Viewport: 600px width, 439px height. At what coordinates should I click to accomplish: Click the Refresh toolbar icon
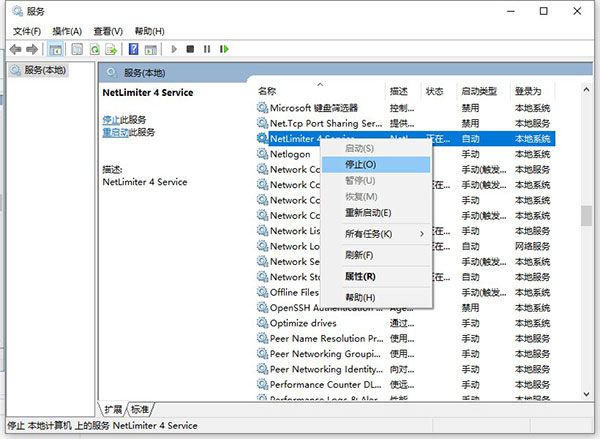[94, 48]
